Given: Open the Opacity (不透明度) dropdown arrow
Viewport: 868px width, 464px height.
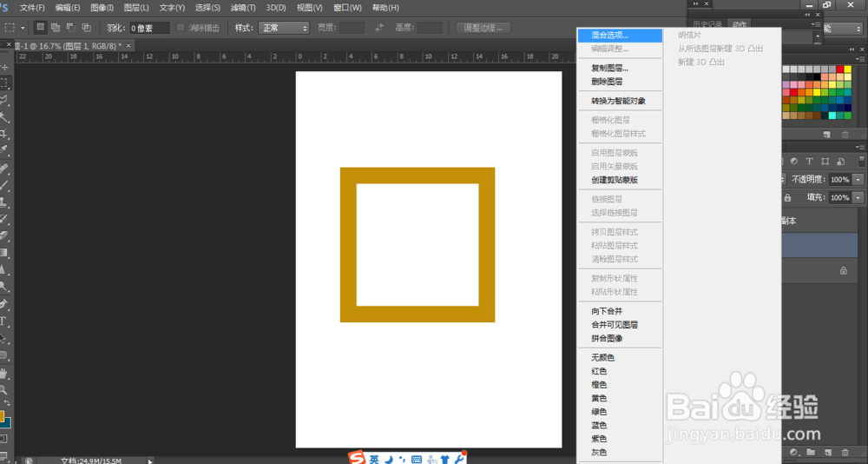Looking at the screenshot, I should 858,180.
